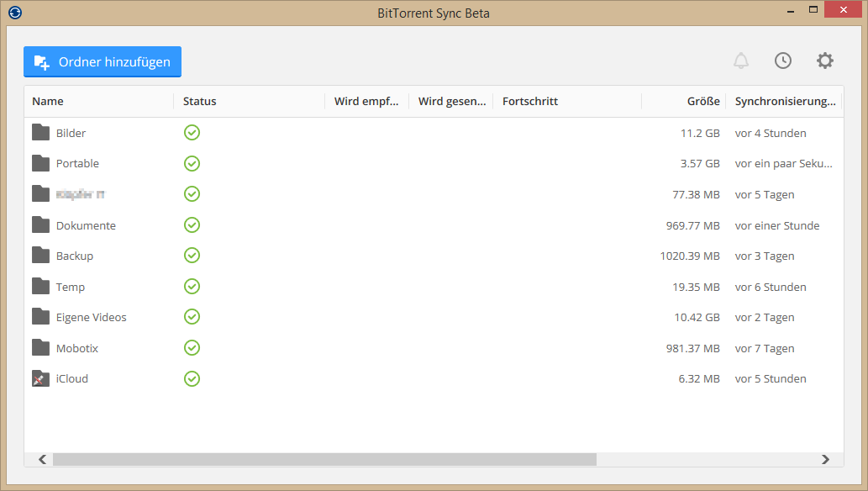Maximize the BitTorrent Sync Beta window
The height and width of the screenshot is (491, 868).
[813, 10]
